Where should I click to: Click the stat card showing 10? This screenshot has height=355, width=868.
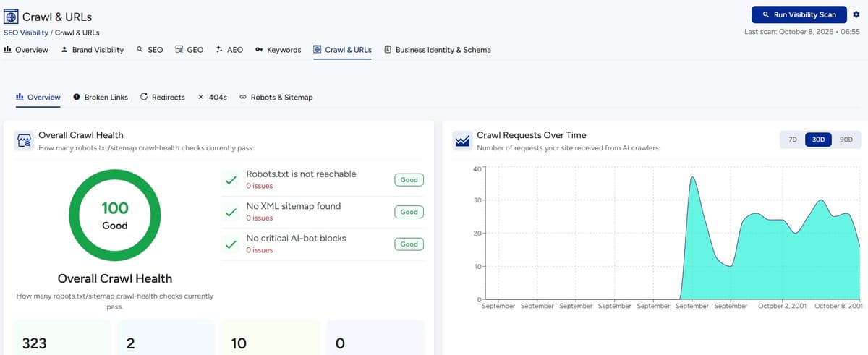270,337
